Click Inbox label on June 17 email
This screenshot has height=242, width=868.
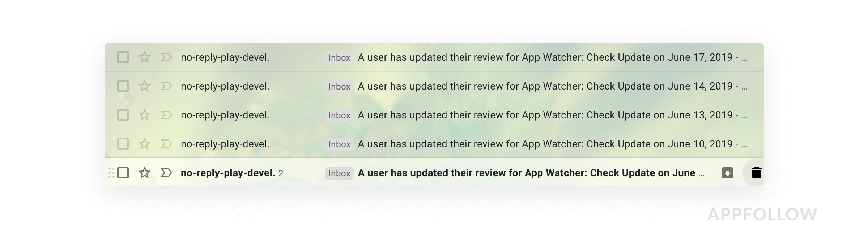click(x=339, y=57)
